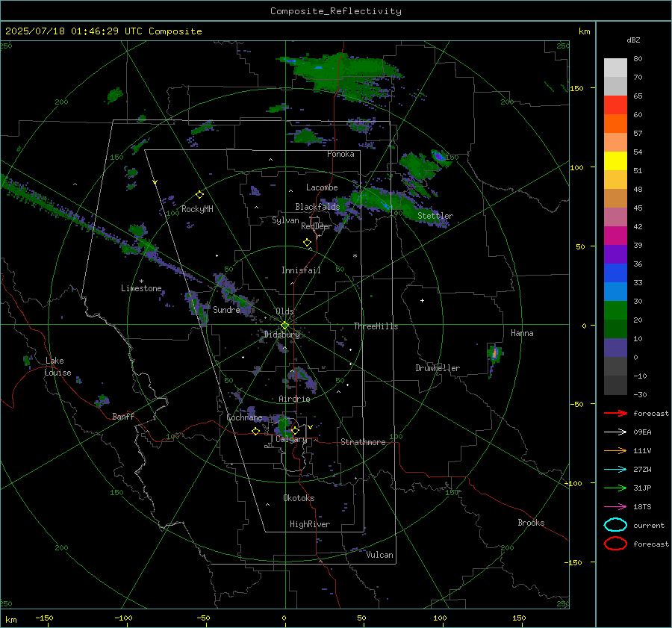Click the Olds label
The width and height of the screenshot is (672, 628).
pyautogui.click(x=284, y=311)
